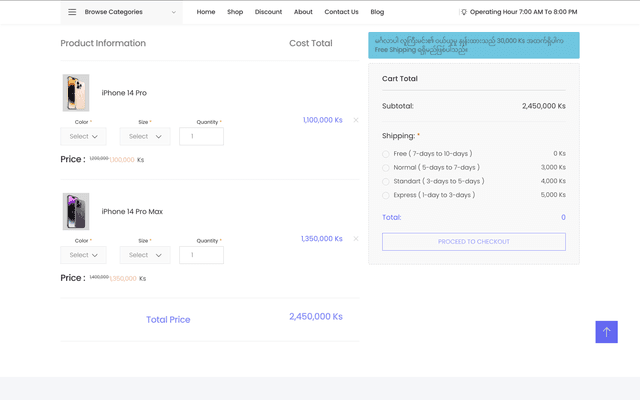Image resolution: width=640 pixels, height=400 pixels.
Task: Select Normal 5-days to 7-days shipping
Action: pyautogui.click(x=386, y=168)
